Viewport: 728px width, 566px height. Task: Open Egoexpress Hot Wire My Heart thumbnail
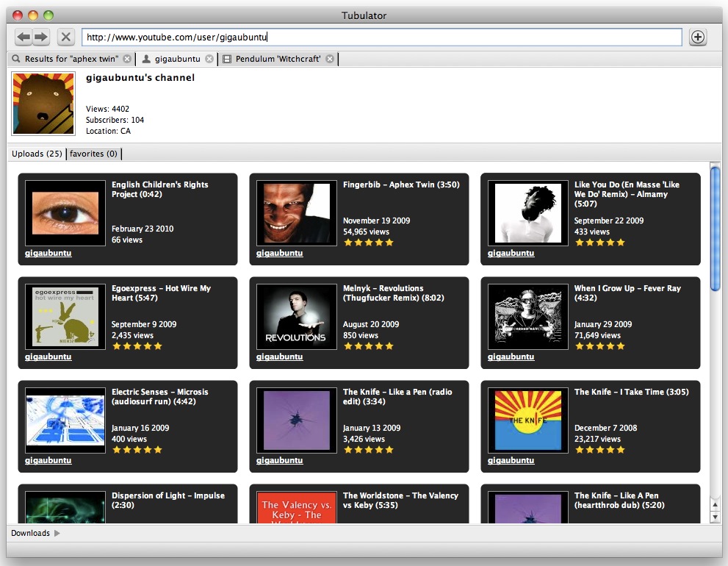click(65, 317)
